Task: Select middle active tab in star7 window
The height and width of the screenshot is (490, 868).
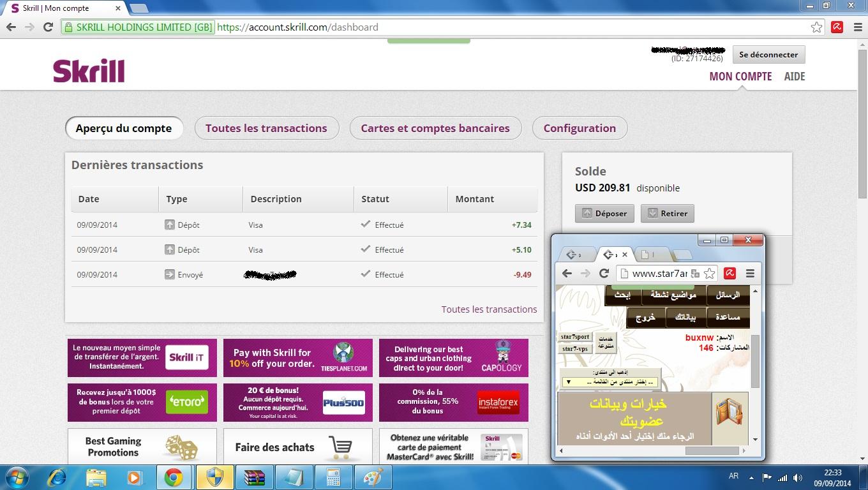Action: coord(615,255)
